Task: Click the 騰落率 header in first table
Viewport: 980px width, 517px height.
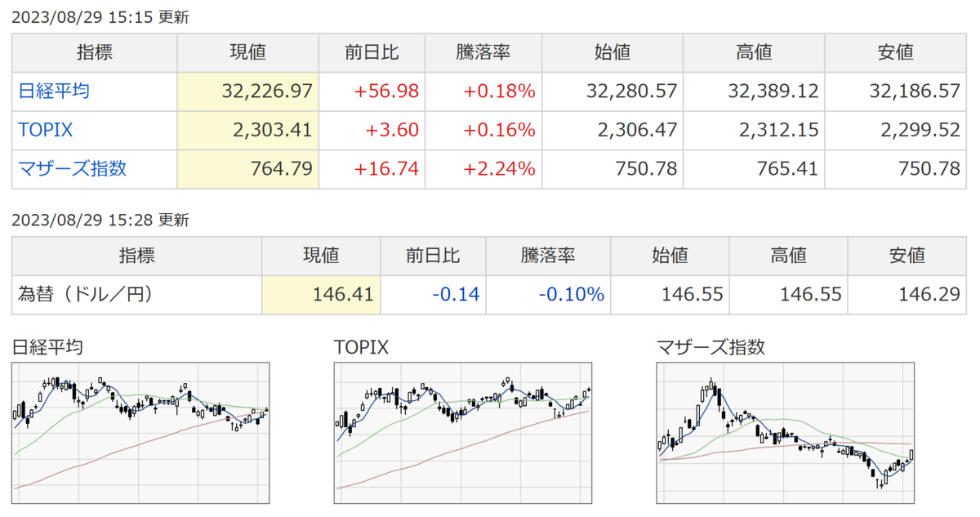Action: pos(483,53)
